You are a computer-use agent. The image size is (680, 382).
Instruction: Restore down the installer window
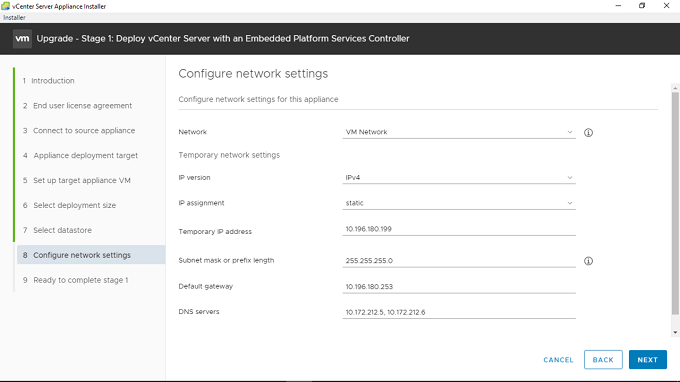[x=642, y=6]
